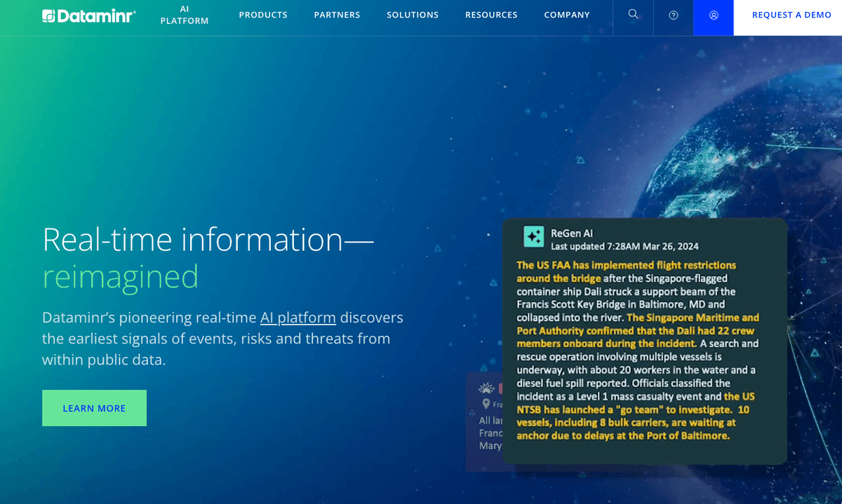
Task: Click the 'Real-time information—' heading
Action: 208,239
